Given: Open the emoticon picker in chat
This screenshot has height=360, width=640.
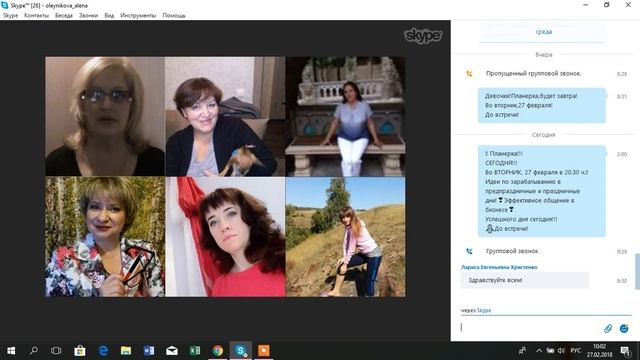Looking at the screenshot, I should 624,328.
